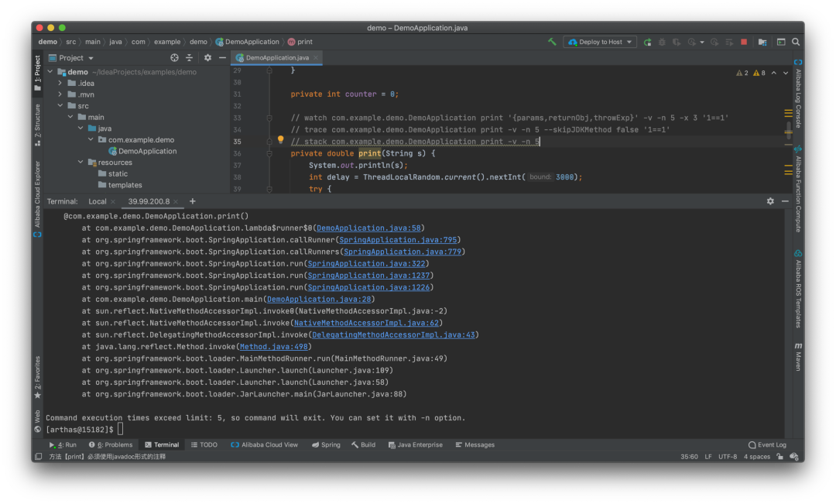Toggle the Maven tool window on right sidebar
The width and height of the screenshot is (836, 504).
(798, 356)
